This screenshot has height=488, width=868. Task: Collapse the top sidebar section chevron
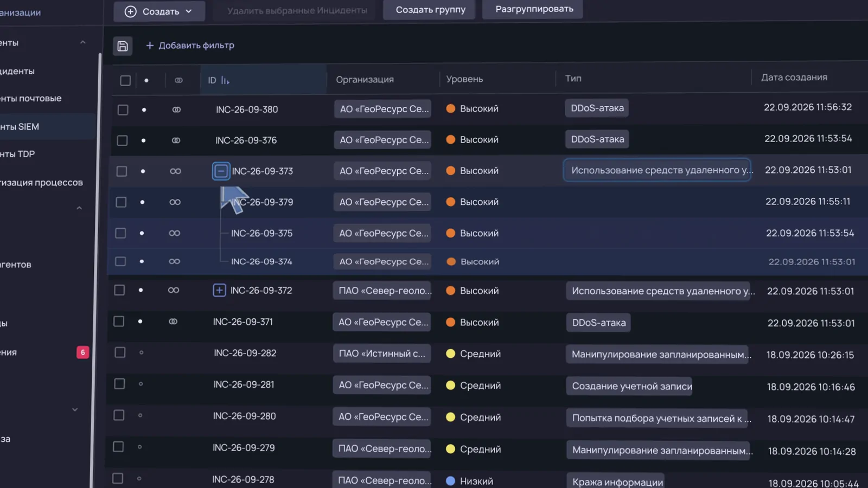[x=82, y=42]
